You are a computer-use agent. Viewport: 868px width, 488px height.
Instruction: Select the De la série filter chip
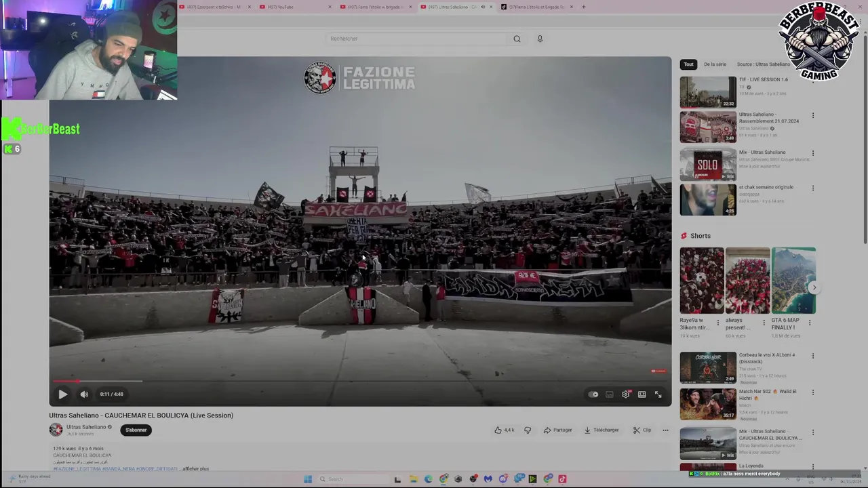715,64
